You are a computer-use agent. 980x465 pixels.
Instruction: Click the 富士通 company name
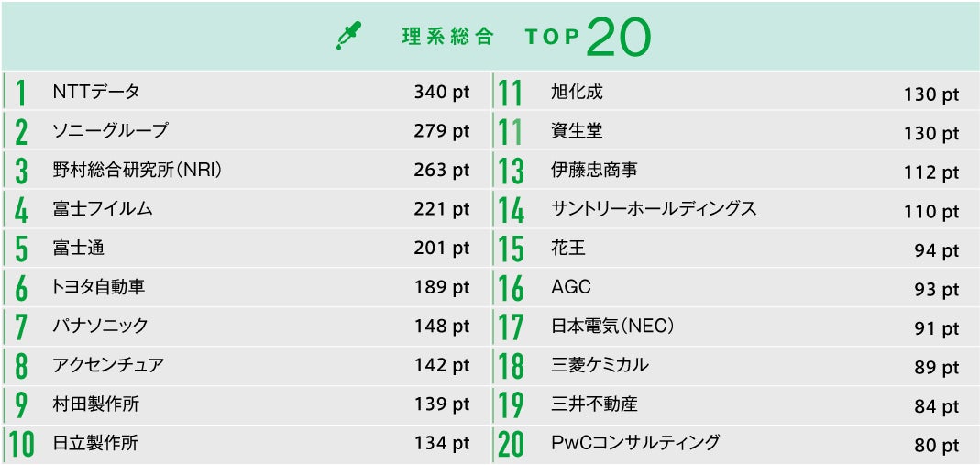point(79,249)
